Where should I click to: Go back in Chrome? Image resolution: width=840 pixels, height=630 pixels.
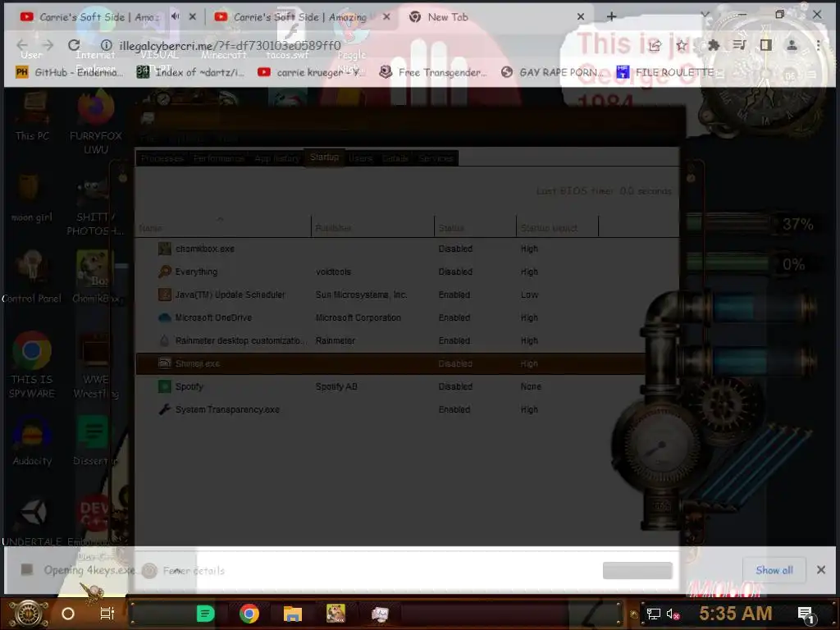[22, 46]
